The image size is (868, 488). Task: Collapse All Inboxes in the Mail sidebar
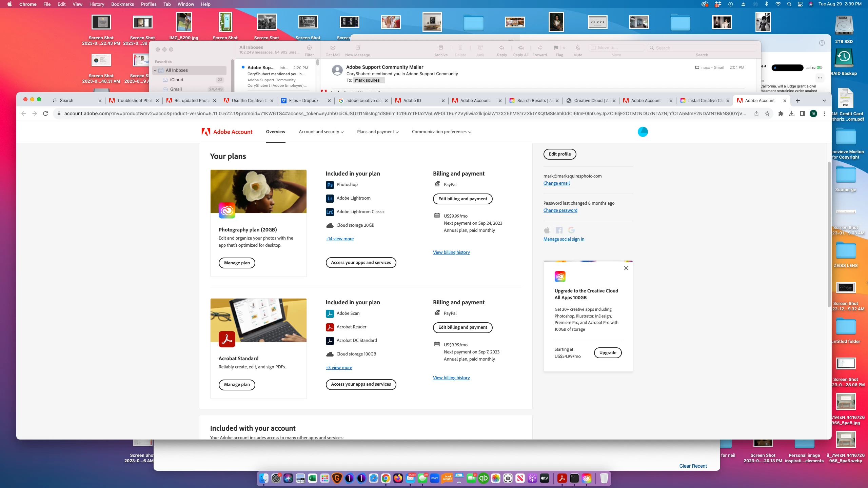point(155,70)
